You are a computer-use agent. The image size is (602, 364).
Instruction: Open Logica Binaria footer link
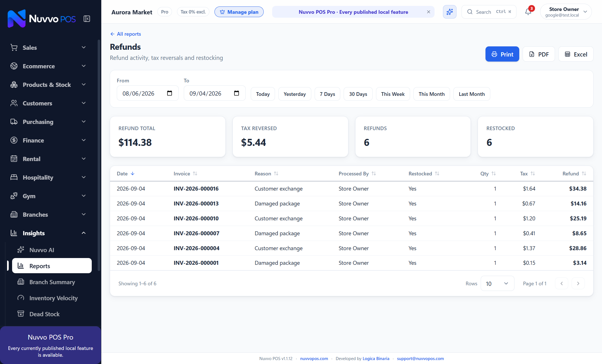pyautogui.click(x=376, y=358)
